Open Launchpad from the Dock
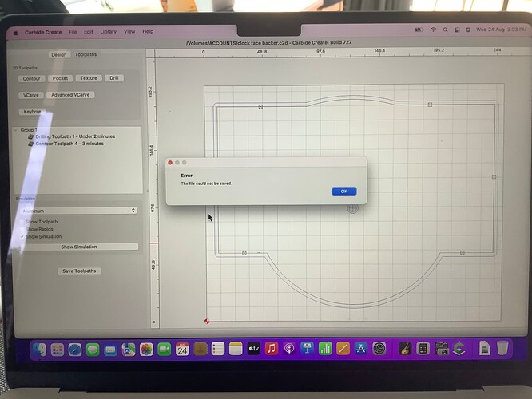532x399 pixels. tap(58, 350)
